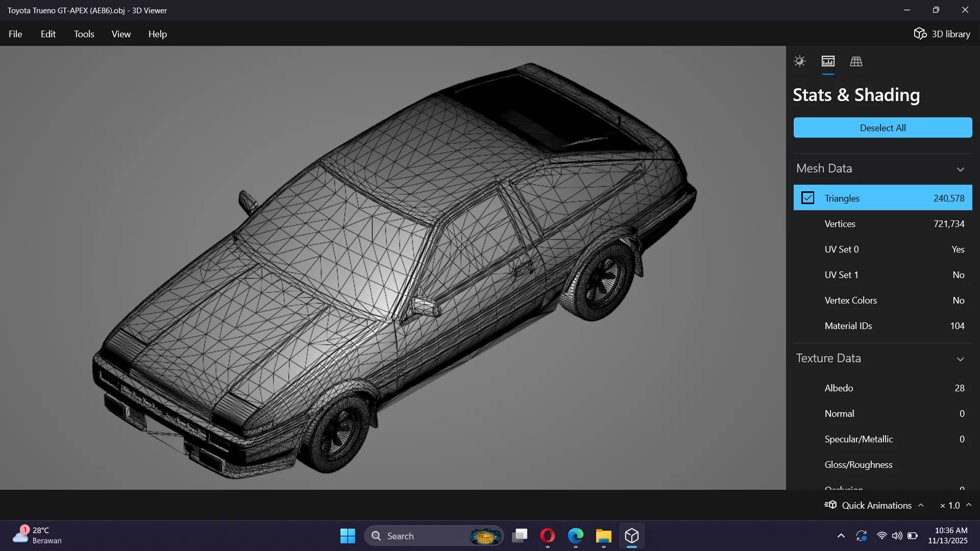Select the Vertices row
980x551 pixels.
[883, 223]
